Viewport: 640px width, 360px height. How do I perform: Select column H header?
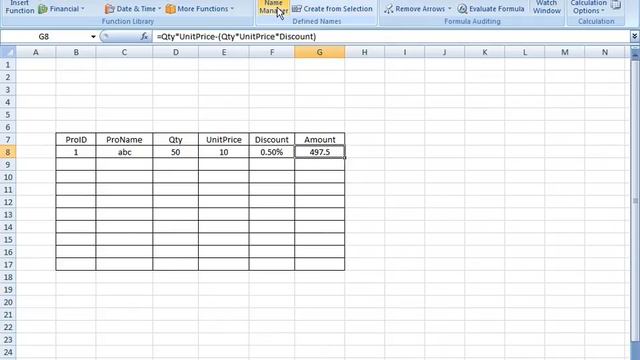pos(364,52)
